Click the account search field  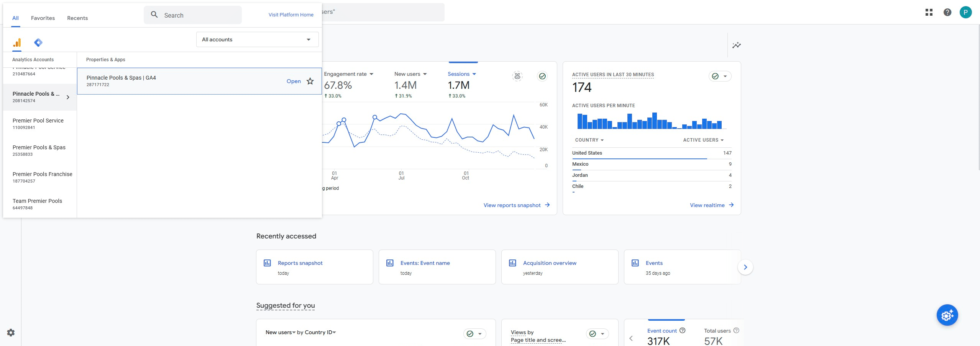[x=193, y=15]
